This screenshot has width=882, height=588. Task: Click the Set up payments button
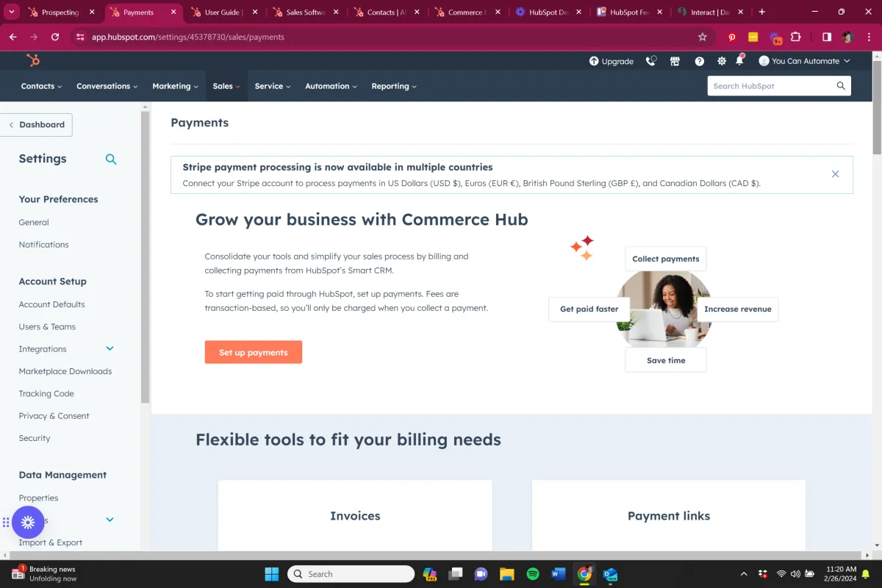(x=254, y=352)
